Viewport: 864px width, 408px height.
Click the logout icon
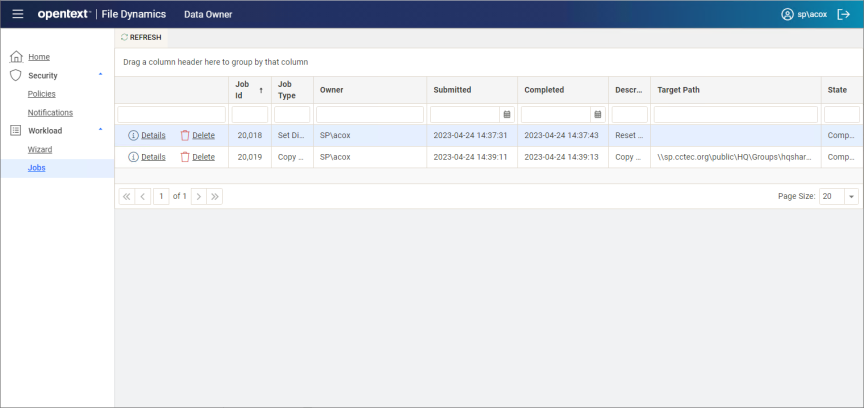[844, 14]
